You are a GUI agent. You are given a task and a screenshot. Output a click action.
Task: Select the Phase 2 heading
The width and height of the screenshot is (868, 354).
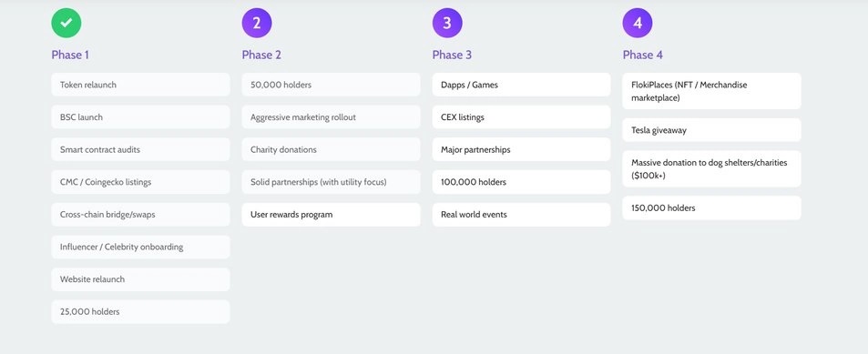coord(261,55)
